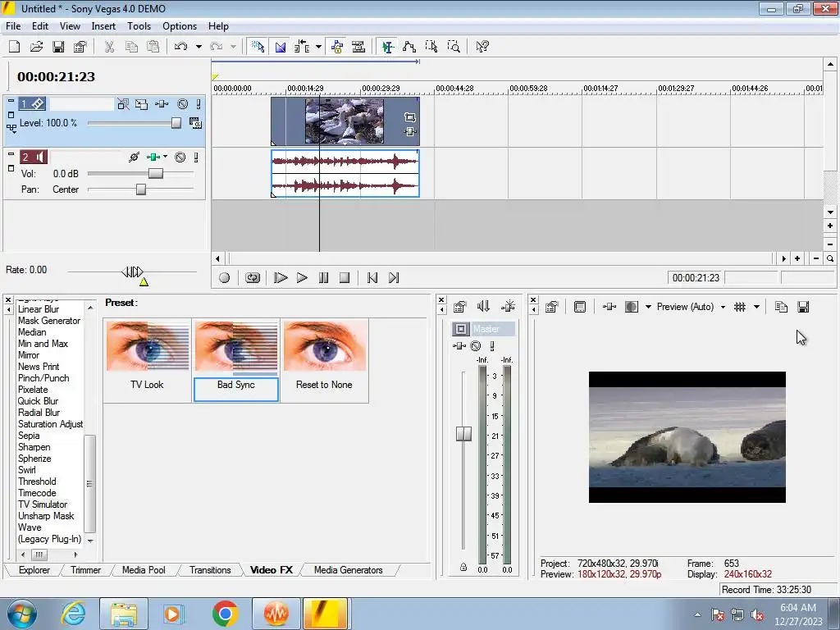840x630 pixels.
Task: Open Internet Explorer from taskbar
Action: (73, 614)
